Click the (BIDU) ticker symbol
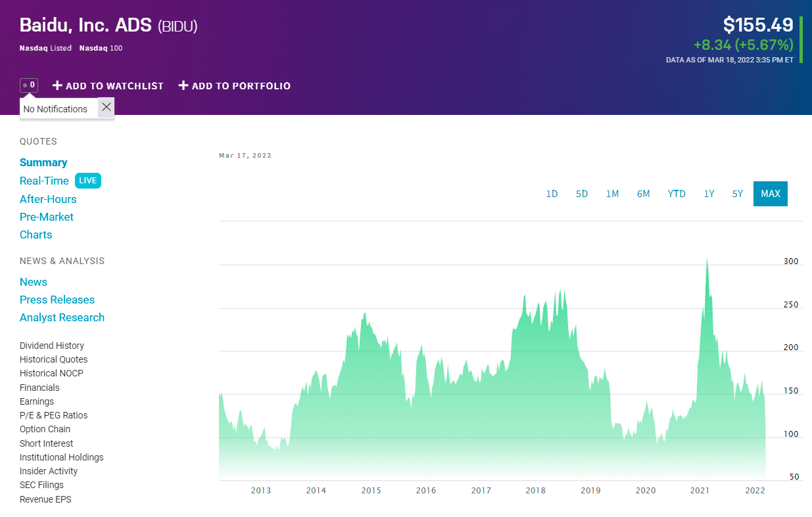 pyautogui.click(x=178, y=26)
